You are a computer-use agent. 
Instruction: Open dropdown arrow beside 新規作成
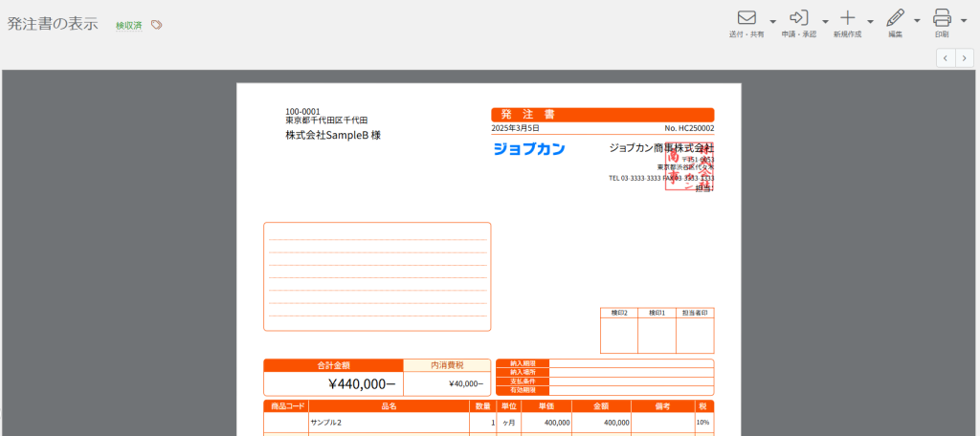click(x=870, y=21)
